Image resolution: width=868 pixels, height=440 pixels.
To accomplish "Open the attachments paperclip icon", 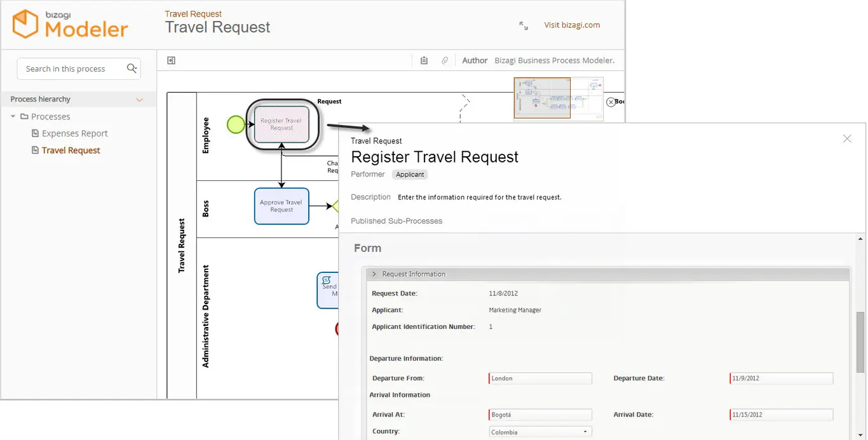I will tap(445, 60).
